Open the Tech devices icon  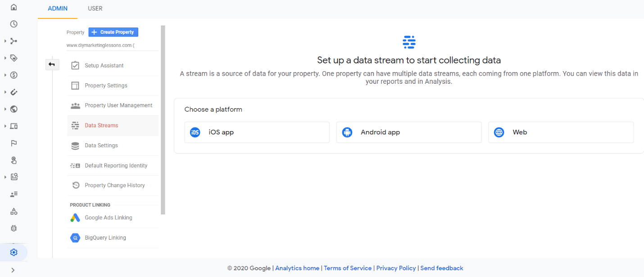pos(14,126)
